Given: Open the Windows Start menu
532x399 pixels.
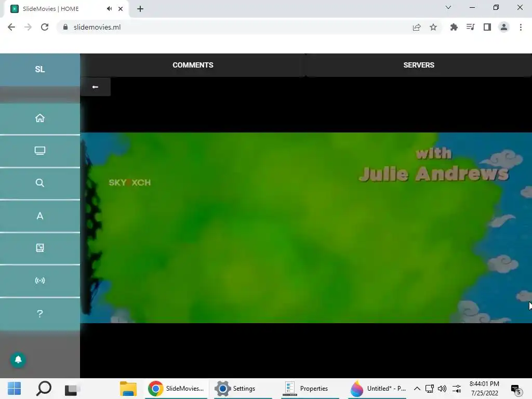Looking at the screenshot, I should tap(14, 389).
